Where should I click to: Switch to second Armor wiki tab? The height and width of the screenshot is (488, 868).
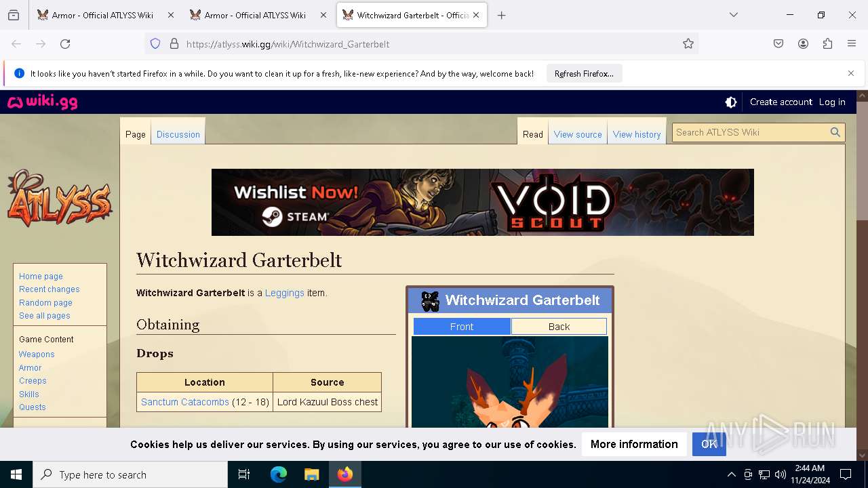pyautogui.click(x=258, y=15)
